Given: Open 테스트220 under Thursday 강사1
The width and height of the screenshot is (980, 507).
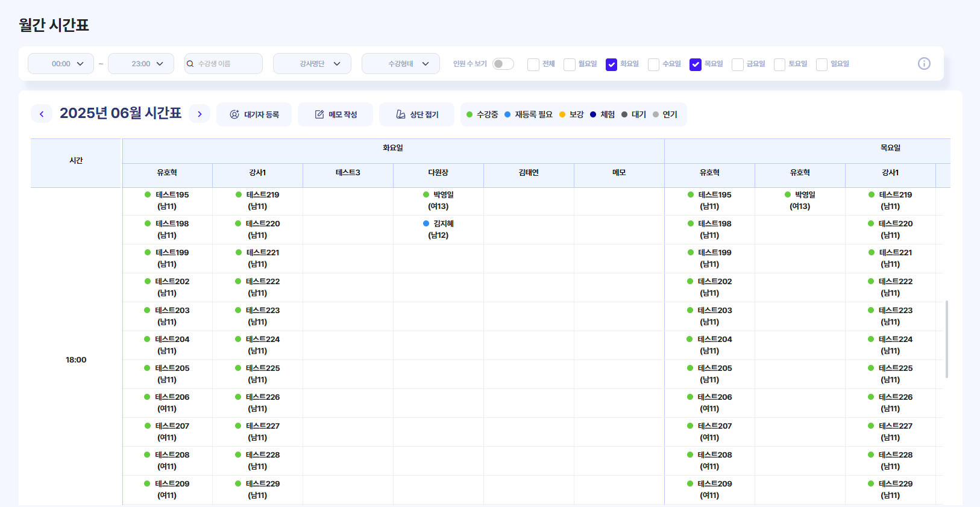Looking at the screenshot, I should pos(890,229).
